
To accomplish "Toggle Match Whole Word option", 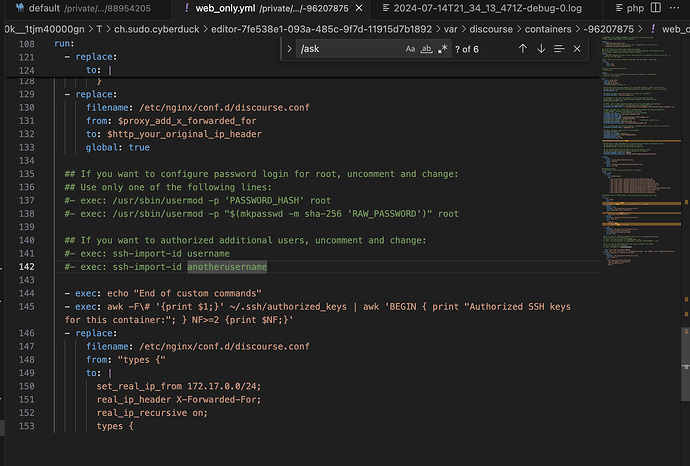I will click(x=426, y=49).
